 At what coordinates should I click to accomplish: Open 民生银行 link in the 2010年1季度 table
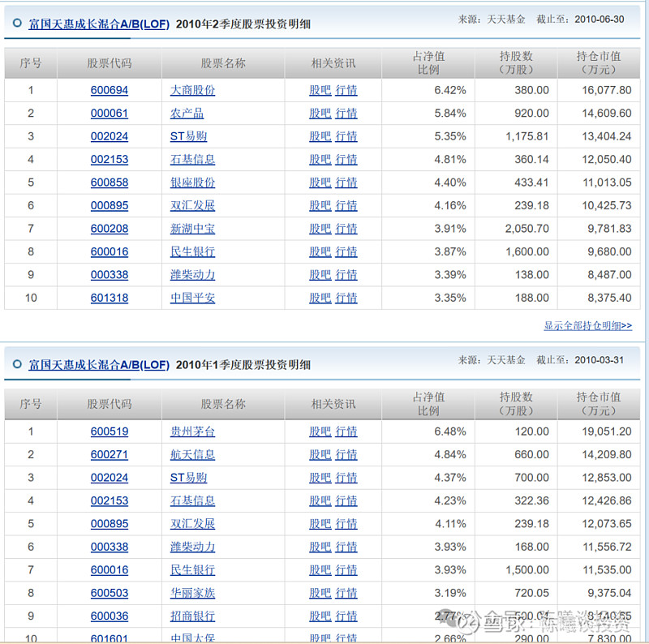pos(192,570)
